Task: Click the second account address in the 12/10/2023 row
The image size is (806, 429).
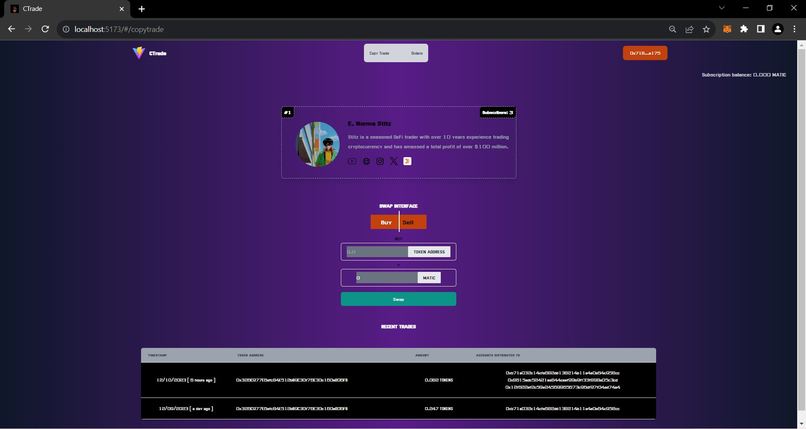Action: [562, 380]
